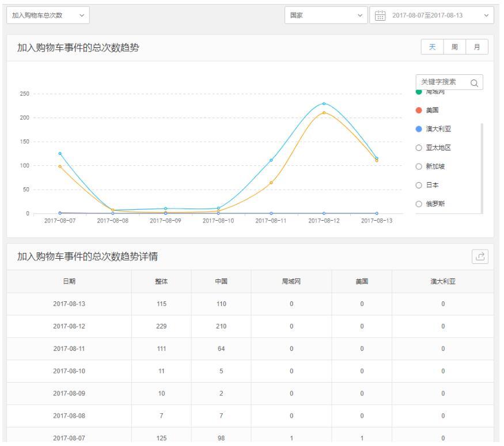This screenshot has width=504, height=446.
Task: Click the 中国 value 210
Action: click(221, 326)
